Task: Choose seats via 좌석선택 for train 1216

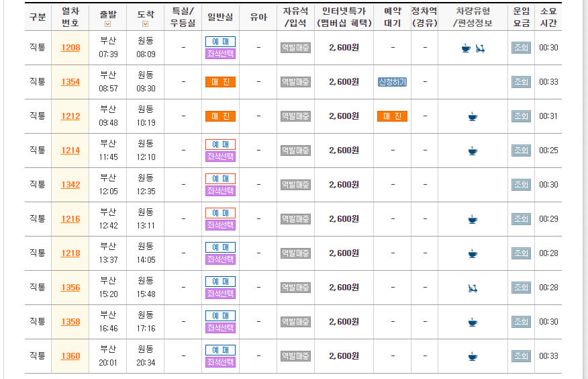Action: (220, 225)
